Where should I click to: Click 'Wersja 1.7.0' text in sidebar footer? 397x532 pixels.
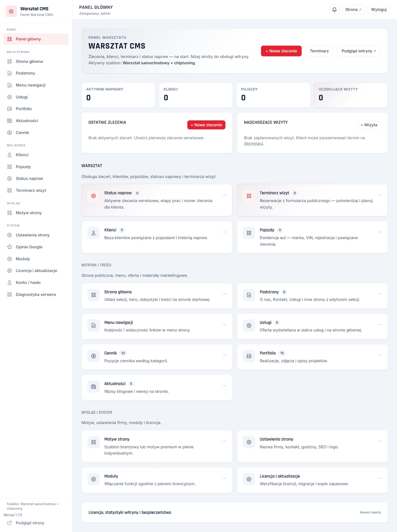click(13, 515)
